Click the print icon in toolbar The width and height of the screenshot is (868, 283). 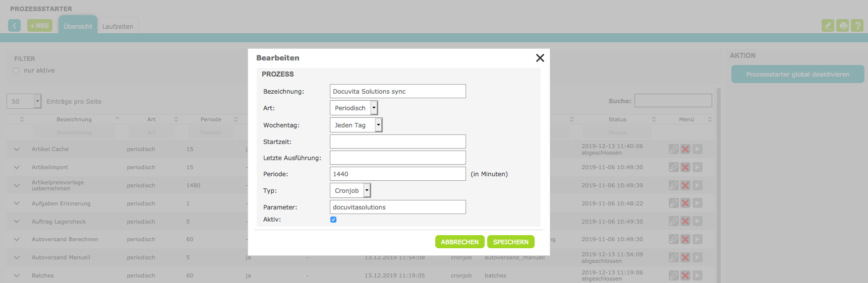842,26
